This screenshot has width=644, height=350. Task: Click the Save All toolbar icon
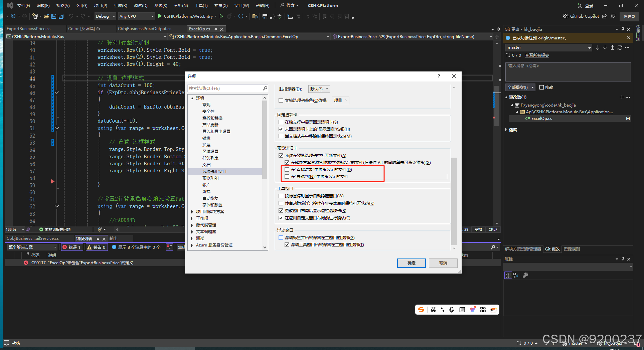tap(61, 16)
